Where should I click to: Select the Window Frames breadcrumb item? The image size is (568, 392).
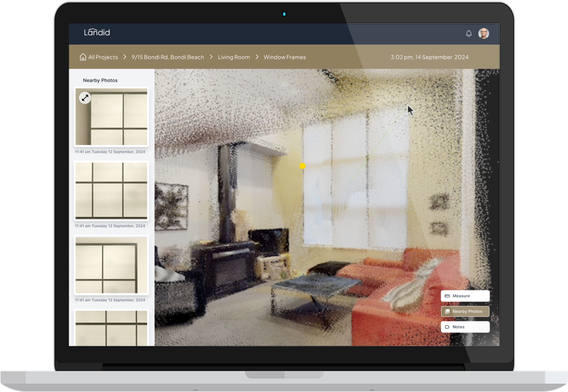tap(285, 57)
